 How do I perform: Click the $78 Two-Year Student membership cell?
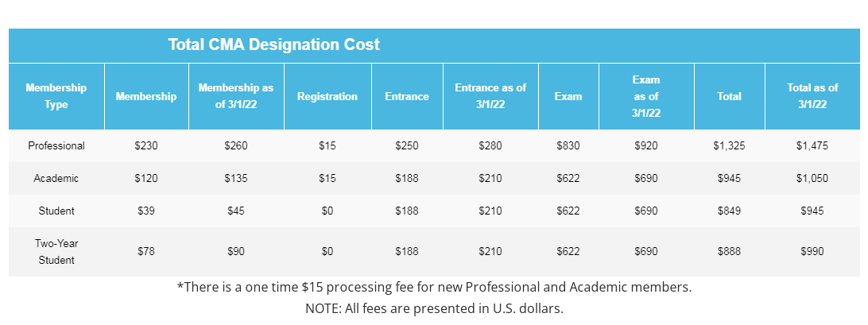pyautogui.click(x=146, y=251)
